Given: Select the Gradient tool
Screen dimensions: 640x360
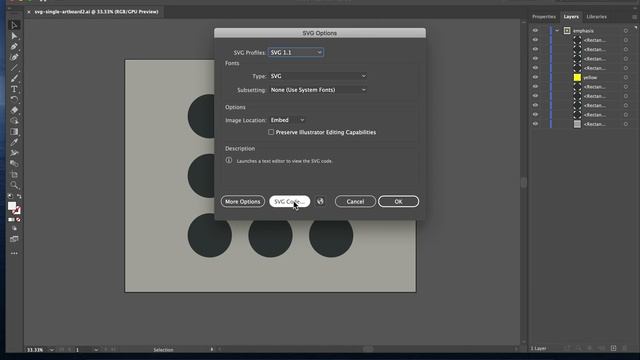Looking at the screenshot, I should pos(14,132).
